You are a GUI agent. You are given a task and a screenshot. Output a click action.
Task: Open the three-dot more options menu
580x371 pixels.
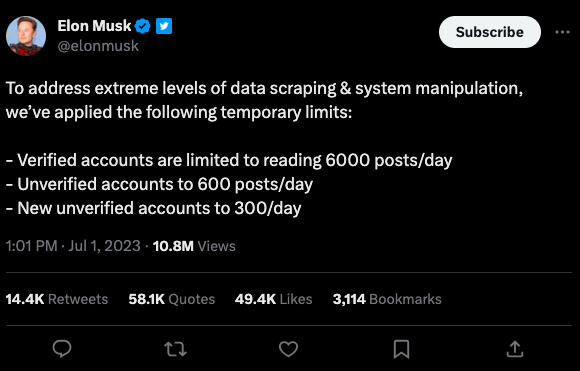tap(562, 32)
